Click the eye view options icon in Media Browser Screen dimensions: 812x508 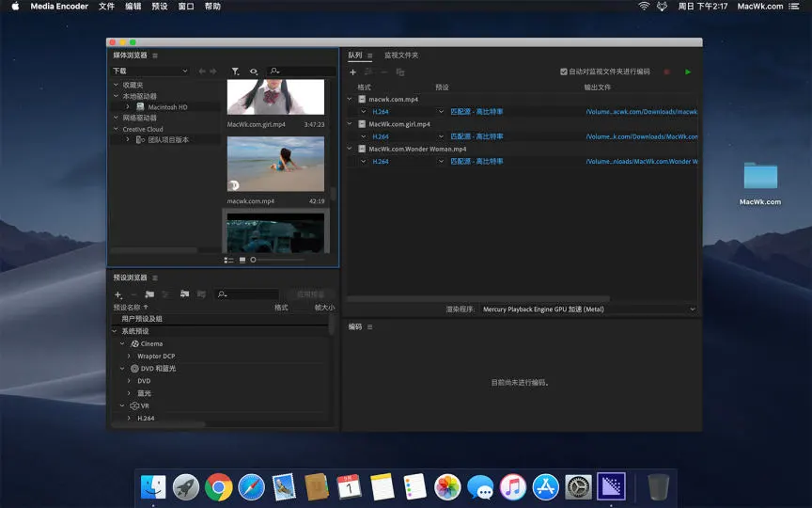[x=253, y=71]
